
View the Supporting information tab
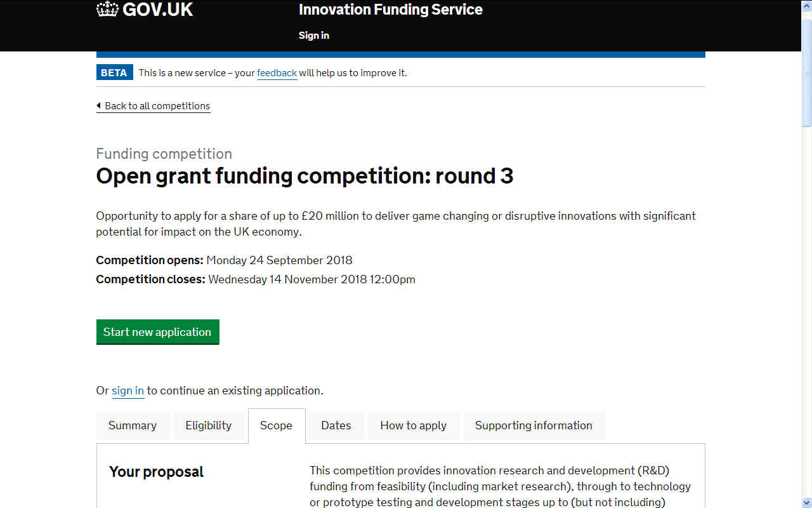click(534, 425)
